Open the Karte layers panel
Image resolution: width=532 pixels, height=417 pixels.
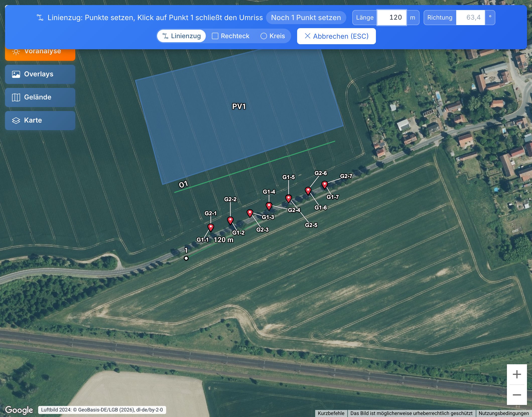coord(40,120)
